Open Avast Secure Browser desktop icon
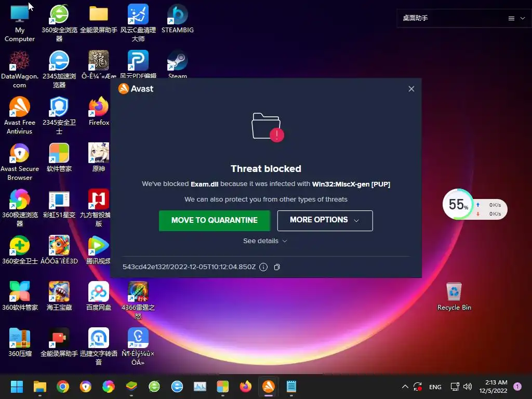This screenshot has width=532, height=399. tap(20, 162)
